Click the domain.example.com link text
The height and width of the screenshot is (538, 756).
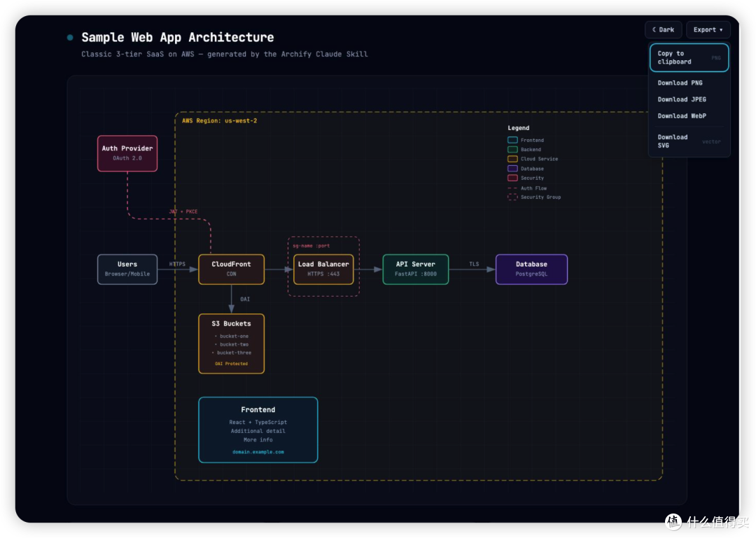[x=258, y=452]
